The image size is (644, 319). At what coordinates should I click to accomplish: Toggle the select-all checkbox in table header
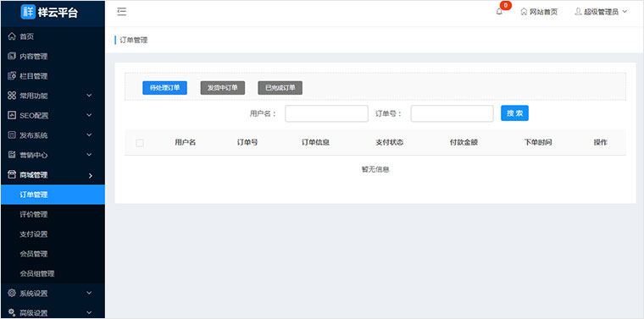(140, 143)
